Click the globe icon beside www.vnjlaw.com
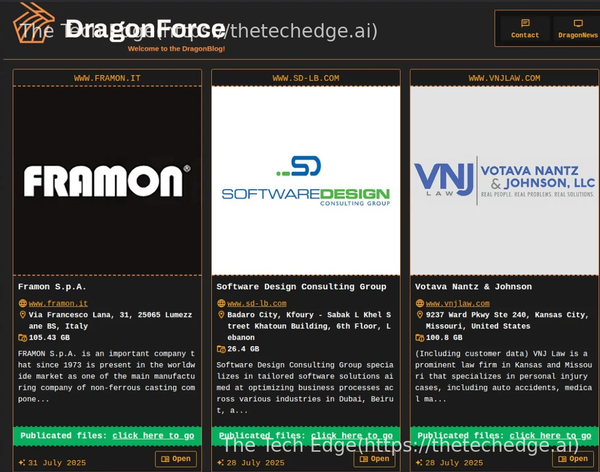 pos(420,303)
